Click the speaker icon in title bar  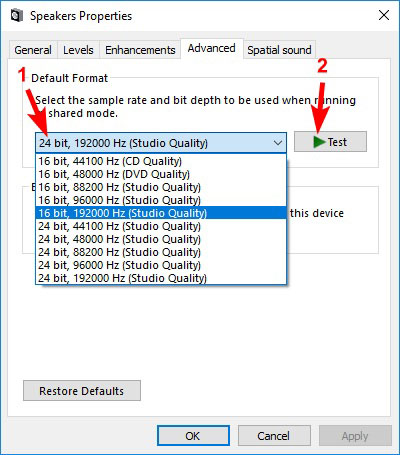pos(16,16)
